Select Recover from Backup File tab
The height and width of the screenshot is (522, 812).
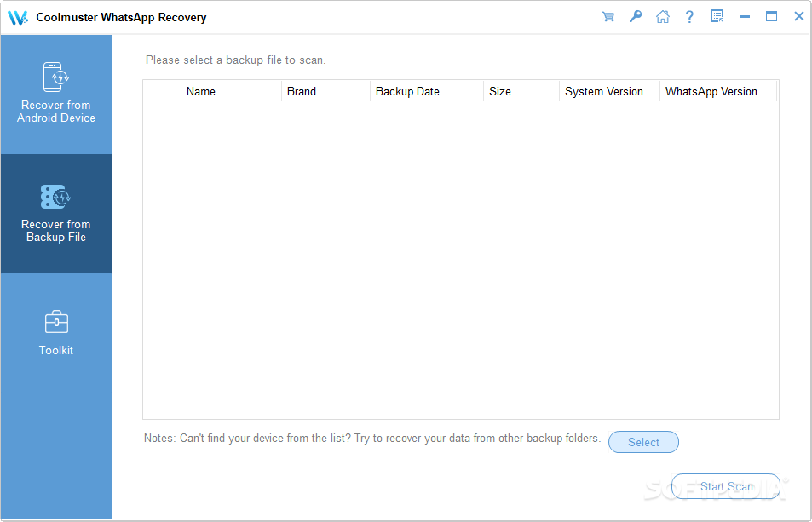coord(56,214)
